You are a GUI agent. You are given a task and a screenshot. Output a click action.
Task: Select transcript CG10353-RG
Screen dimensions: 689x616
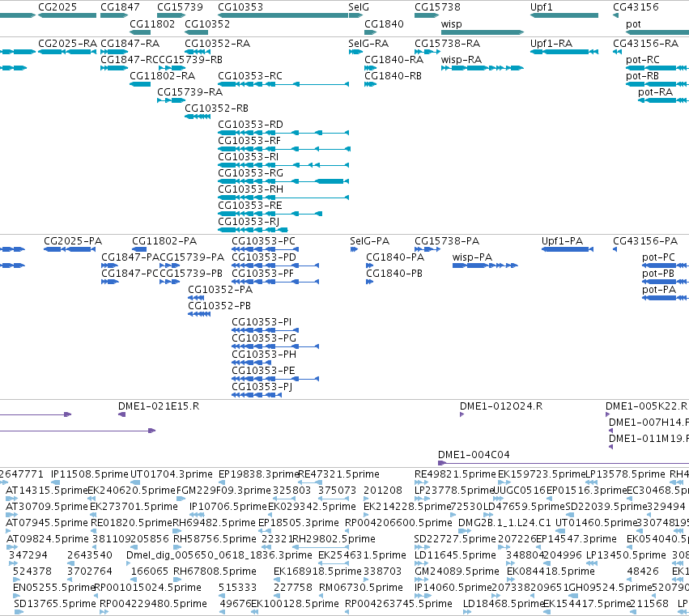click(283, 181)
